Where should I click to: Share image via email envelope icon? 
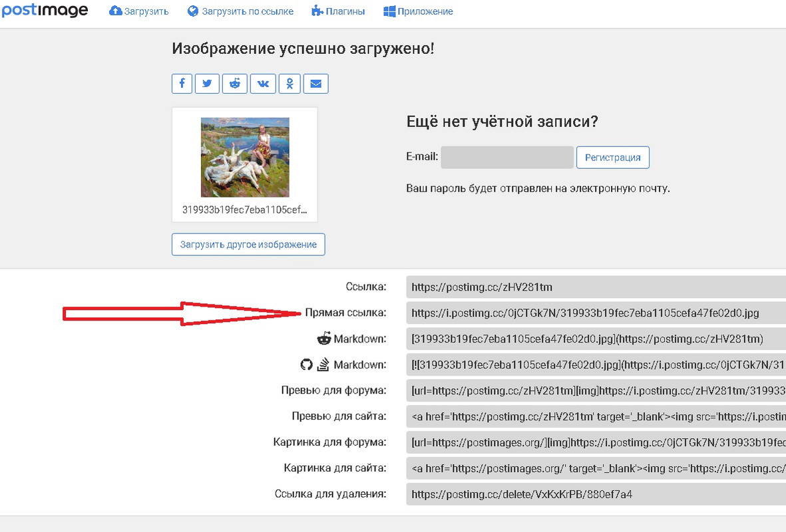316,84
